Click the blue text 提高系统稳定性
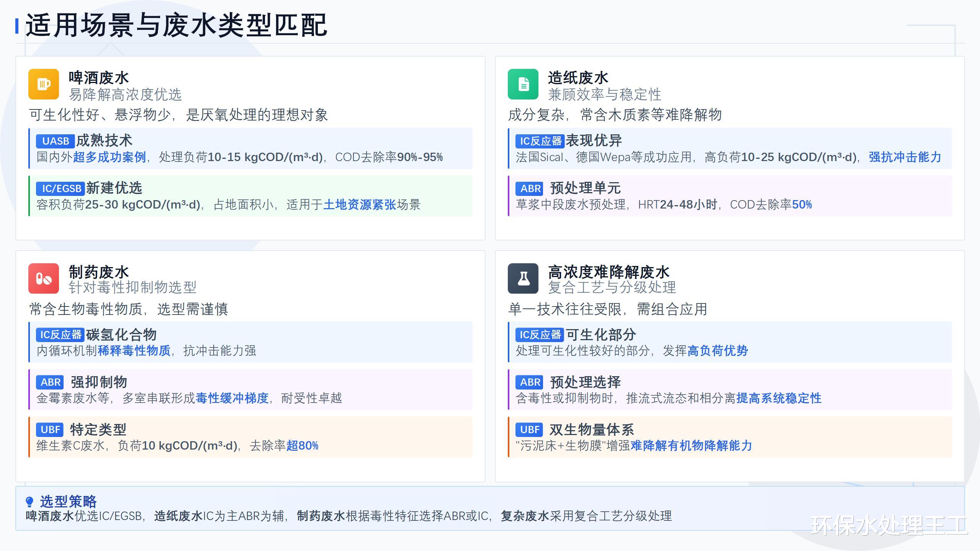980x551 pixels. point(779,398)
